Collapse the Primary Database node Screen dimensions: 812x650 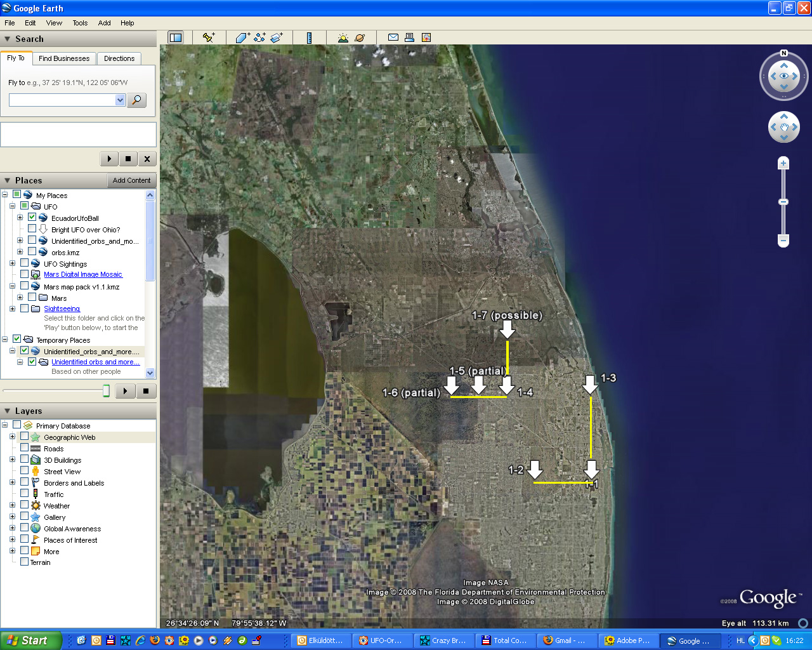pos(5,425)
